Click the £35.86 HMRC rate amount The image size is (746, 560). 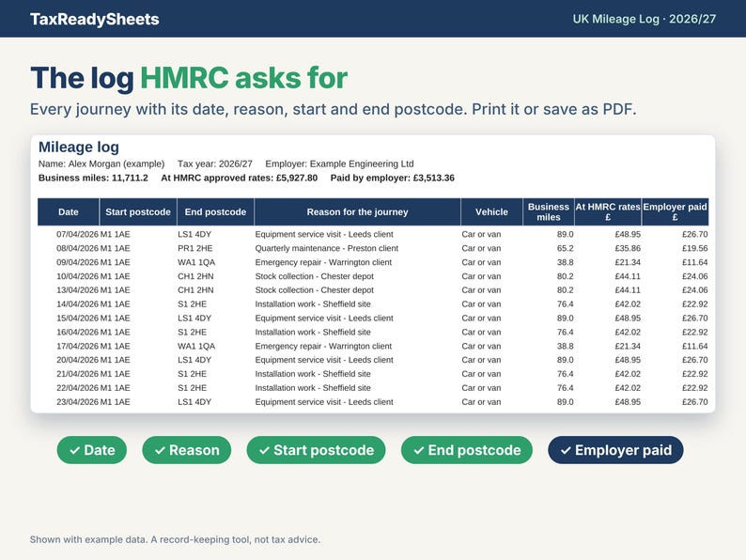[x=628, y=248]
